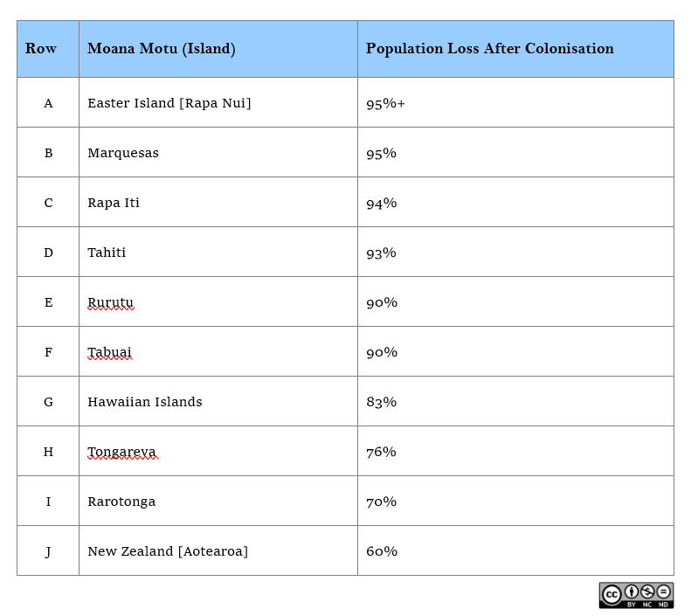Select the "Easter Island [Rapa Nui]" cell
691x616 pixels.
coord(169,103)
